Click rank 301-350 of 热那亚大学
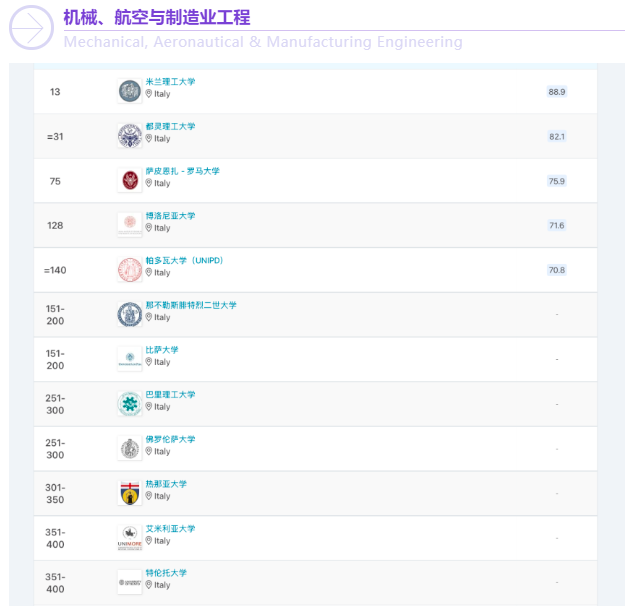Image resolution: width=638 pixels, height=606 pixels. pos(55,494)
